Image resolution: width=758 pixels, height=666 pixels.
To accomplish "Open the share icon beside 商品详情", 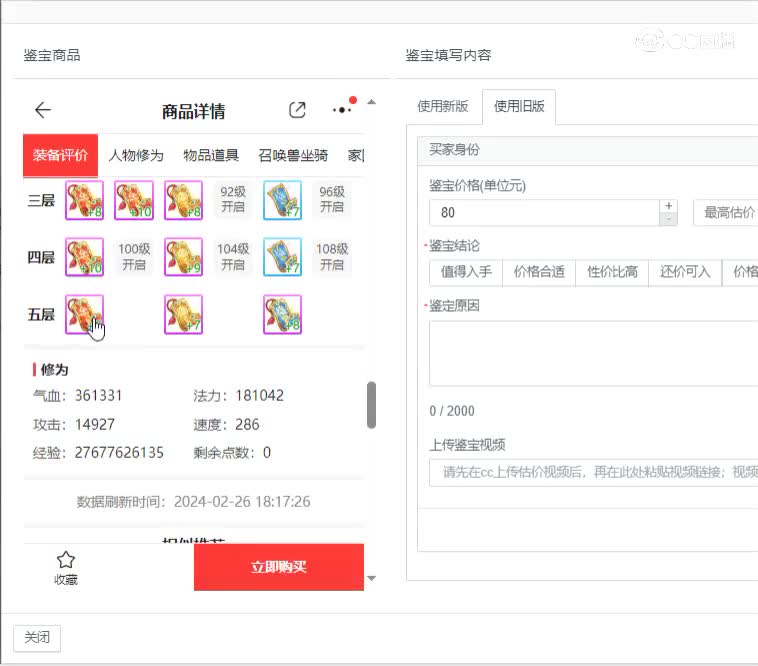I will 297,110.
